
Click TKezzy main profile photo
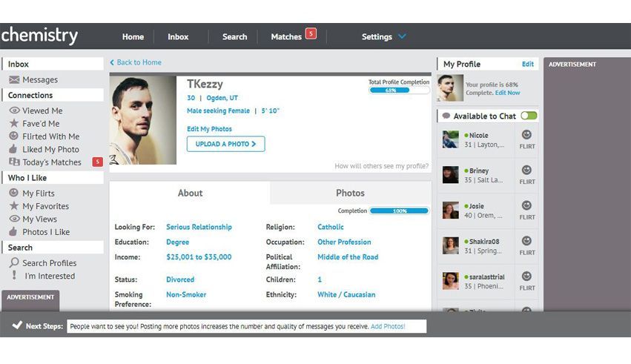143,120
